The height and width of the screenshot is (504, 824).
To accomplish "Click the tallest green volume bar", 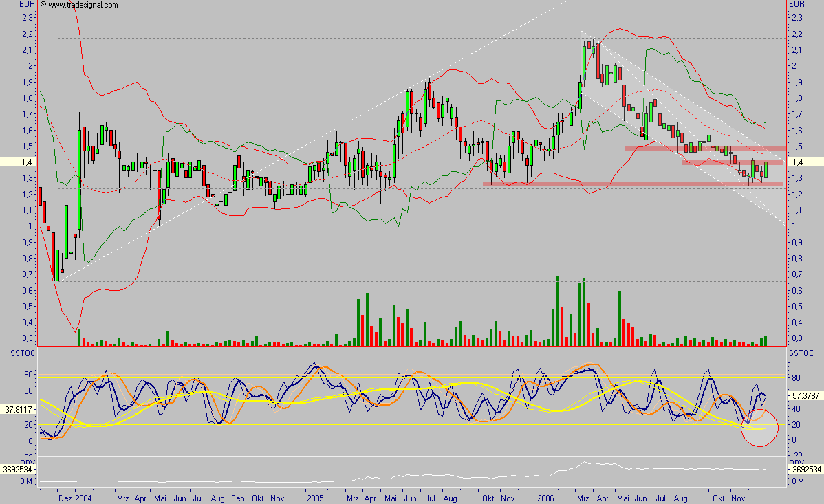I will (x=557, y=311).
